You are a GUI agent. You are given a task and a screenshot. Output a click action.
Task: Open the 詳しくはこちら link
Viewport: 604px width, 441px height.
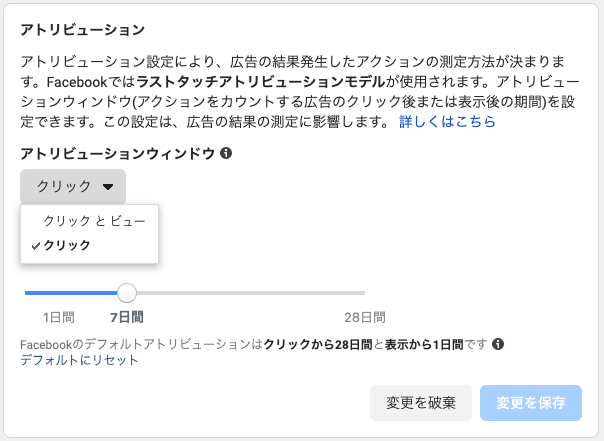446,122
